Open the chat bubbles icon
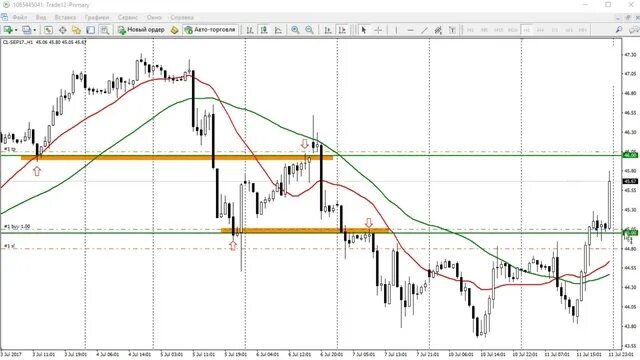640x360 pixels. [634, 30]
